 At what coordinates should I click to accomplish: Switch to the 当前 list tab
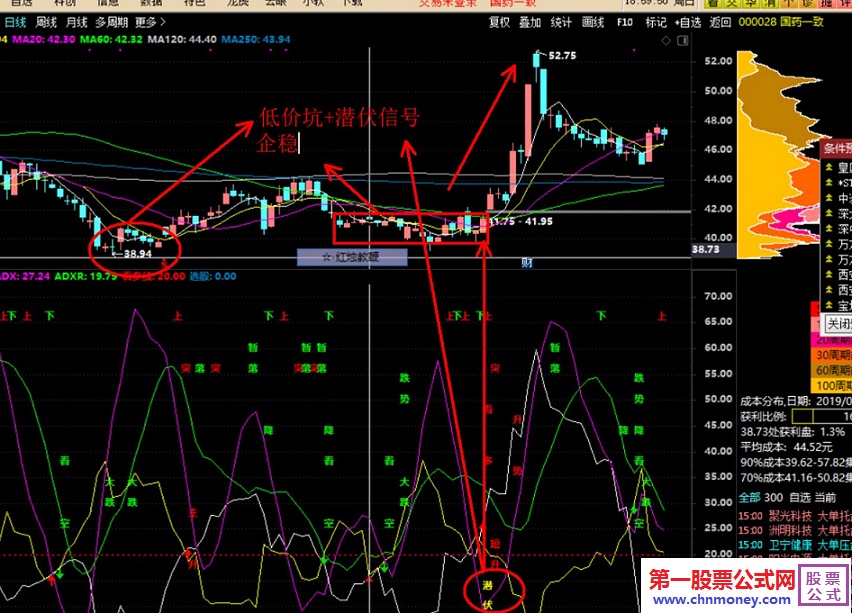tap(825, 497)
